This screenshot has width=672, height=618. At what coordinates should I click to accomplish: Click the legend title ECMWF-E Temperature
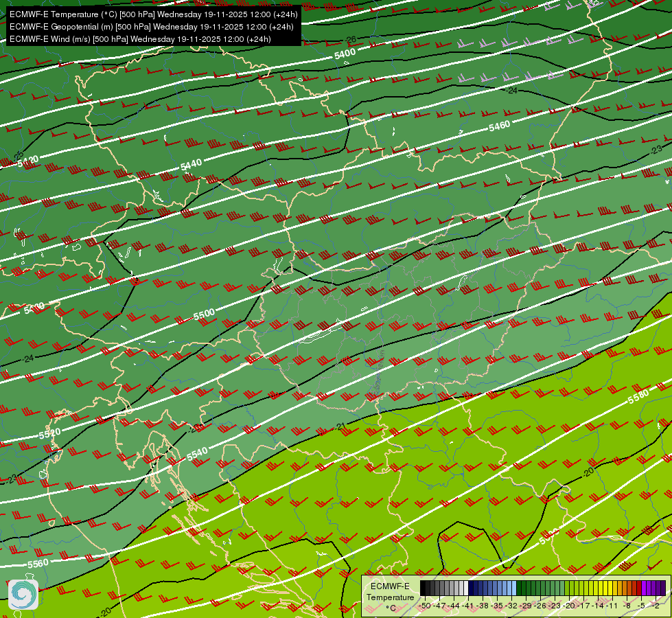click(x=391, y=592)
